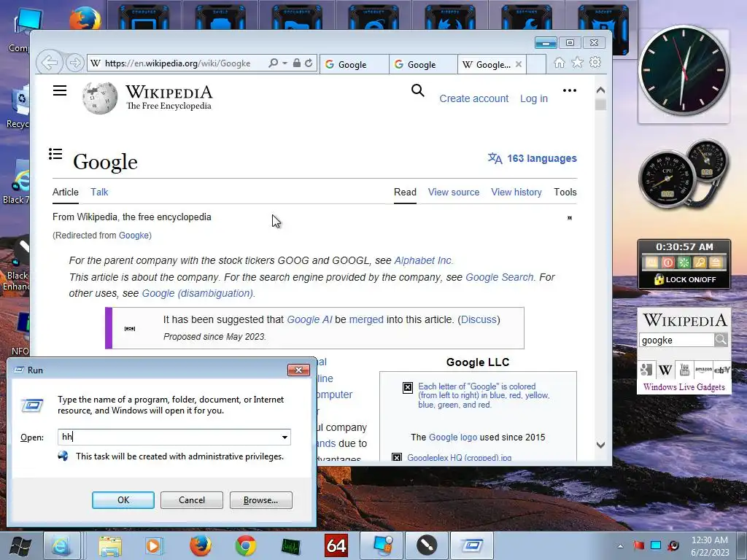Click the eject icon in lock gadget
This screenshot has width=747, height=560.
715,262
